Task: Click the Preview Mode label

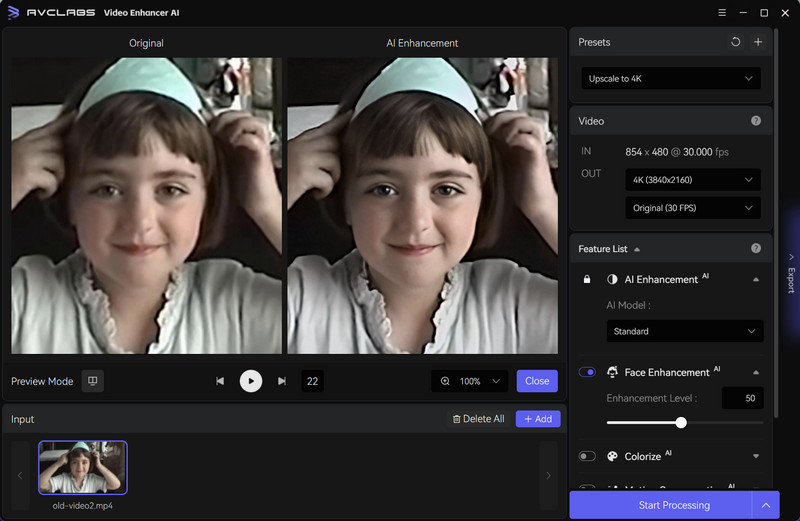Action: [42, 382]
